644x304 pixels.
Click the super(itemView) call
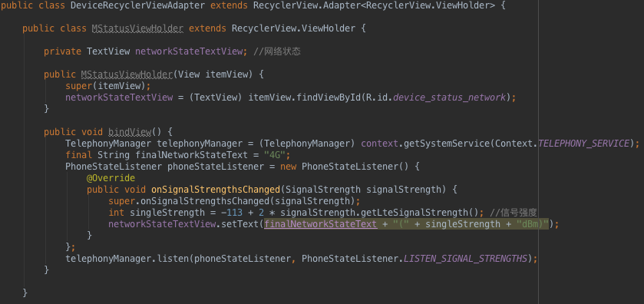click(x=108, y=86)
